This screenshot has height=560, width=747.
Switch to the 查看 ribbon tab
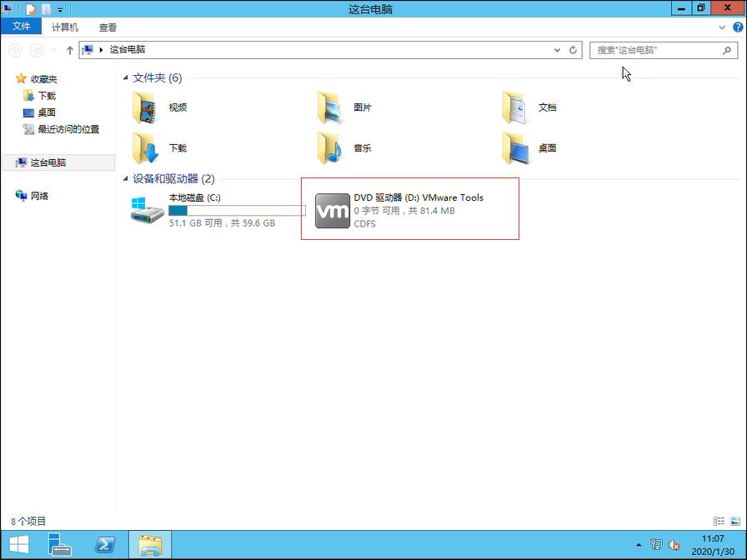(x=108, y=26)
